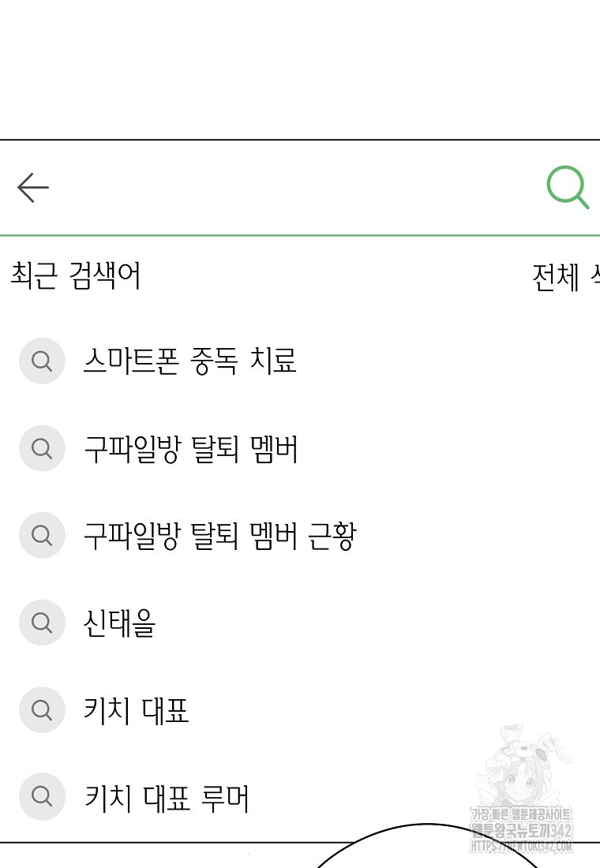Select recent search 스마트폰 중독 치료

click(x=189, y=361)
